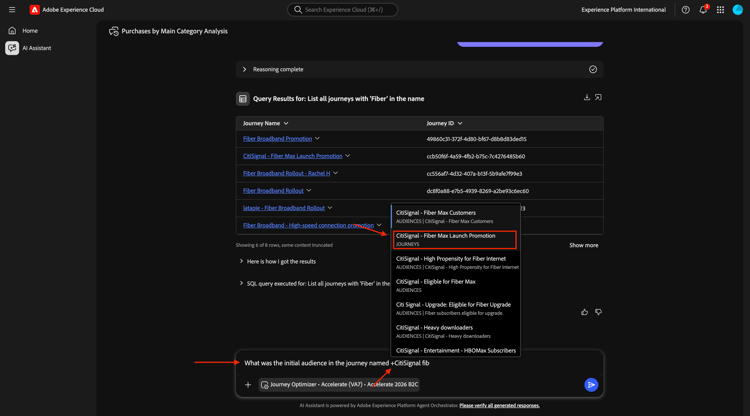Open the latapie - Fiber Broadband Rollout link
This screenshot has width=750, height=416.
pos(284,208)
